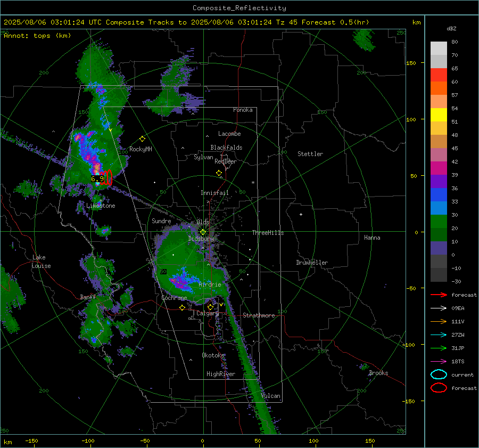The width and height of the screenshot is (479, 448).
Task: Click the Composite_Reflectivity title
Action: click(x=239, y=8)
